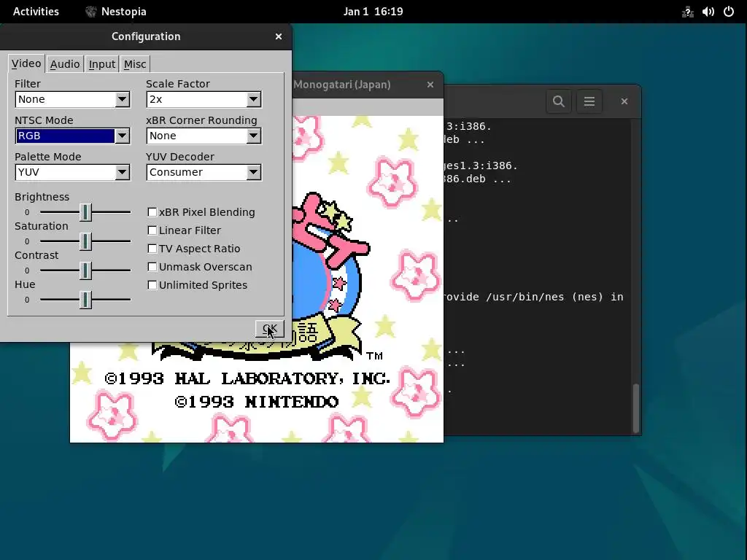The image size is (747, 560).
Task: Switch to the Audio tab
Action: pyautogui.click(x=65, y=64)
